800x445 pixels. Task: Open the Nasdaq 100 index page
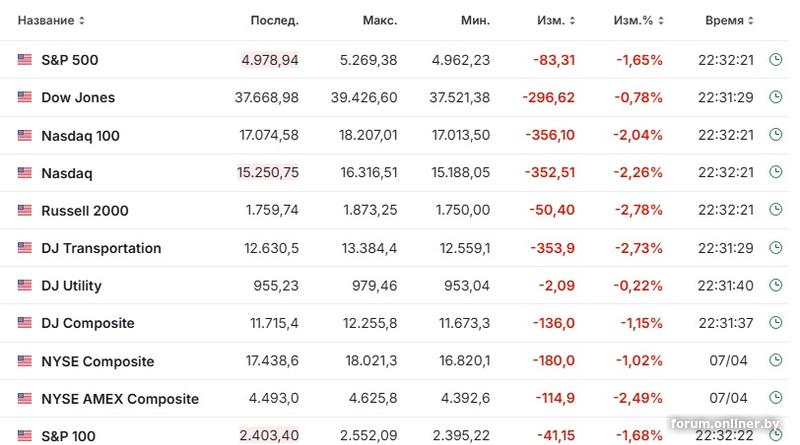(80, 136)
